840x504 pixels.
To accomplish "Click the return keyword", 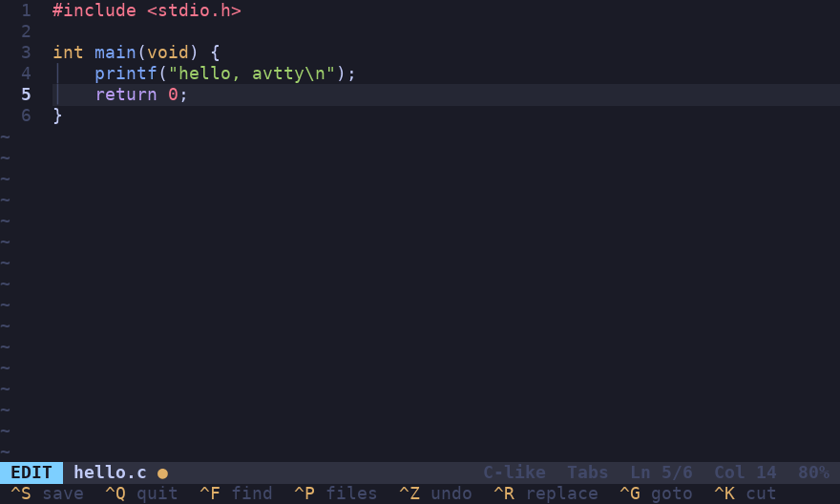I will 126,94.
